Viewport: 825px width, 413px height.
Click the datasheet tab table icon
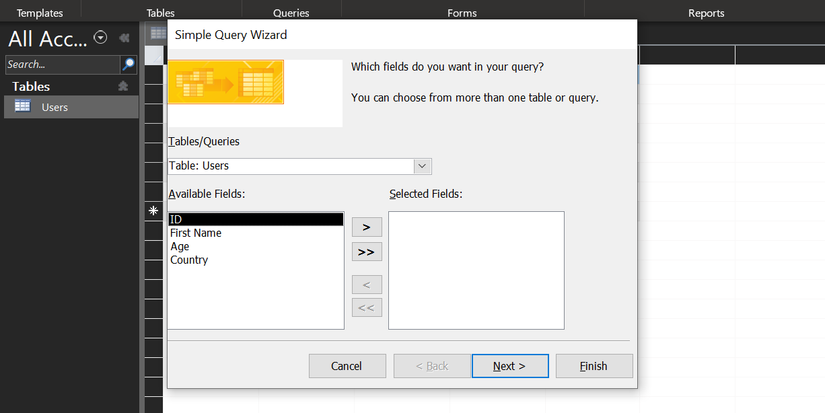pyautogui.click(x=158, y=33)
